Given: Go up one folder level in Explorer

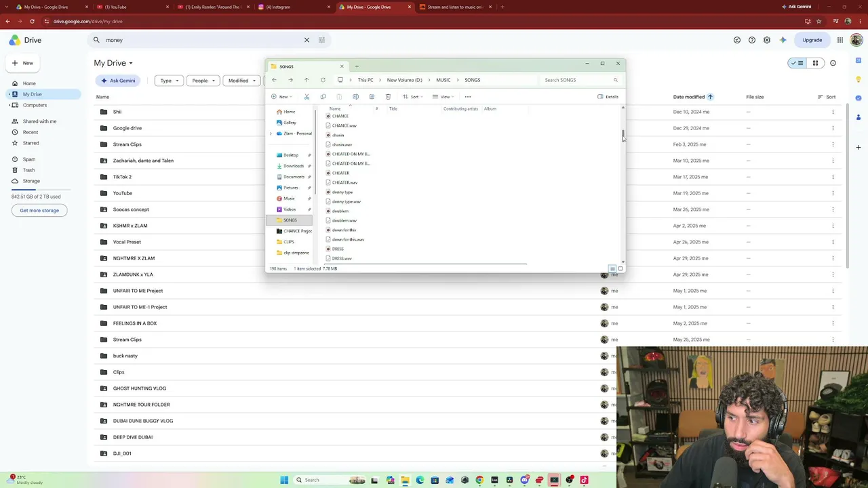Looking at the screenshot, I should pyautogui.click(x=307, y=80).
